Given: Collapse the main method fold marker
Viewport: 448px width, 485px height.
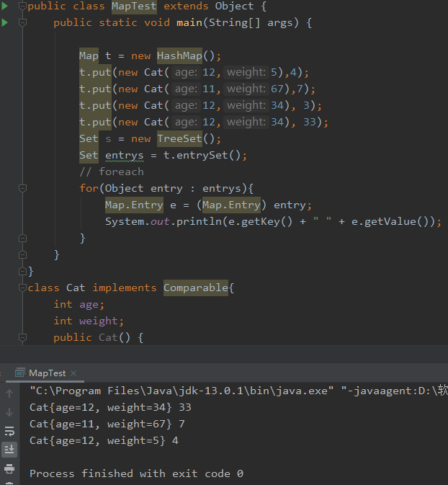Looking at the screenshot, I should (22, 22).
